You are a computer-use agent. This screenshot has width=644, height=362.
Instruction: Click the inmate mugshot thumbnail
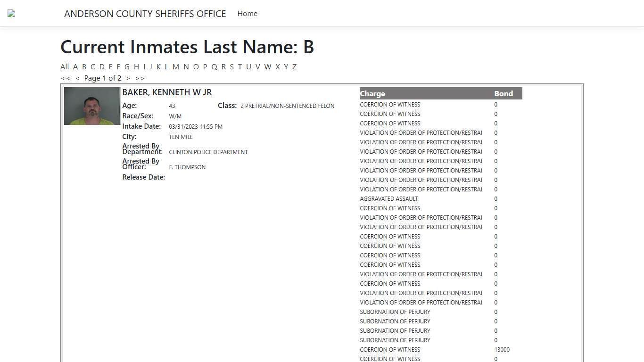(92, 106)
